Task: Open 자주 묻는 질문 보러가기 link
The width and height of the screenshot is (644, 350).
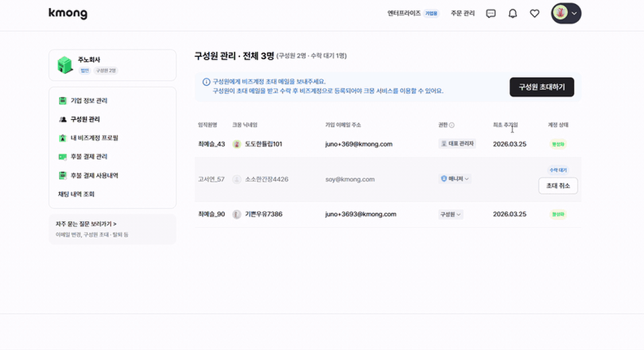Action: click(86, 224)
